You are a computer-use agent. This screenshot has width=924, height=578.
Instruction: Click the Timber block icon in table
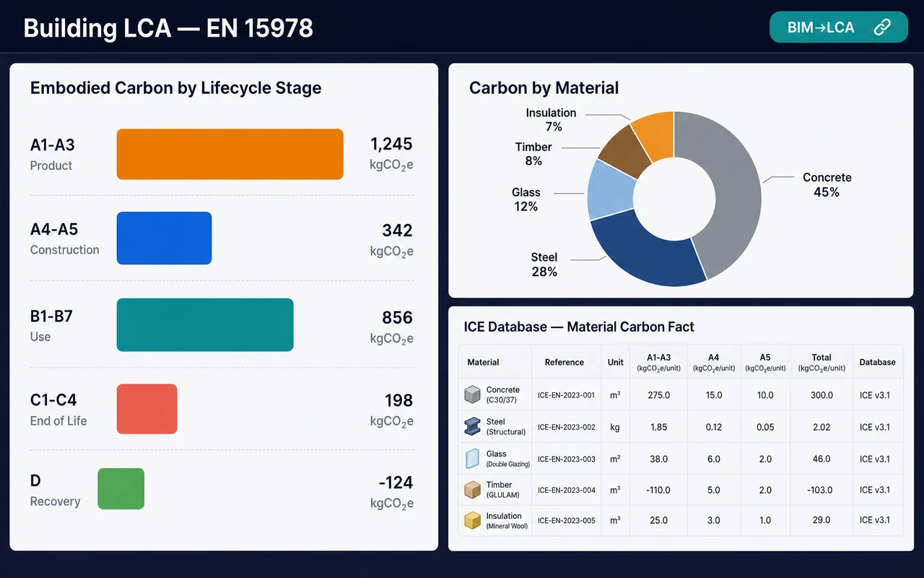(x=472, y=490)
